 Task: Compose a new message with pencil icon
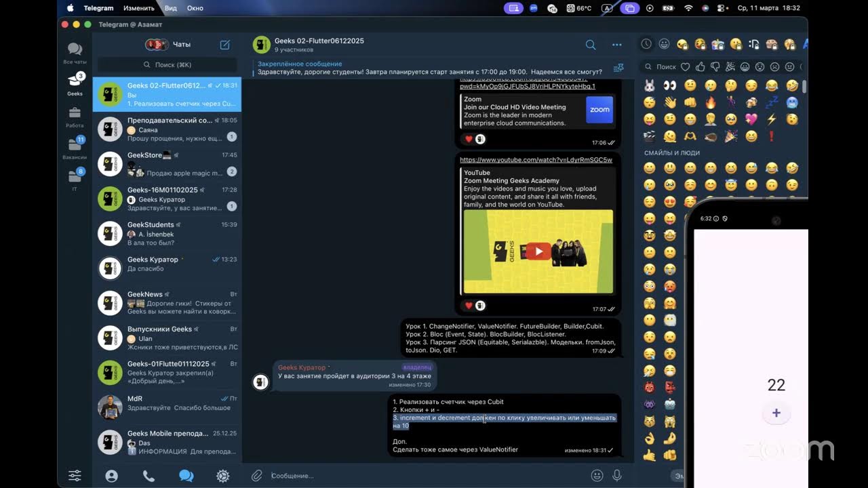225,45
